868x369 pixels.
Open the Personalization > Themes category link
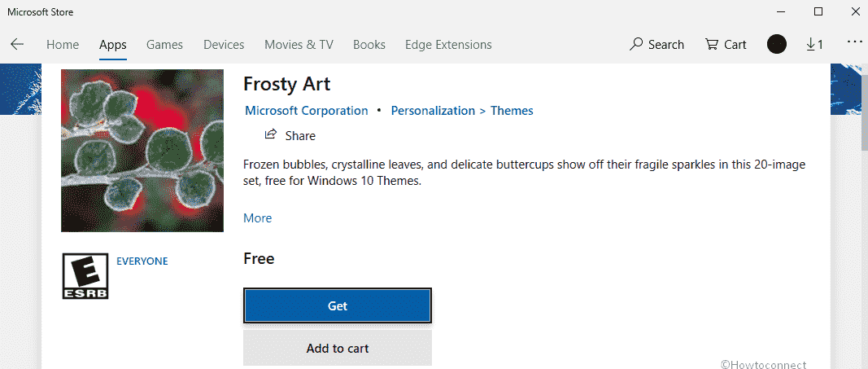pyautogui.click(x=462, y=111)
